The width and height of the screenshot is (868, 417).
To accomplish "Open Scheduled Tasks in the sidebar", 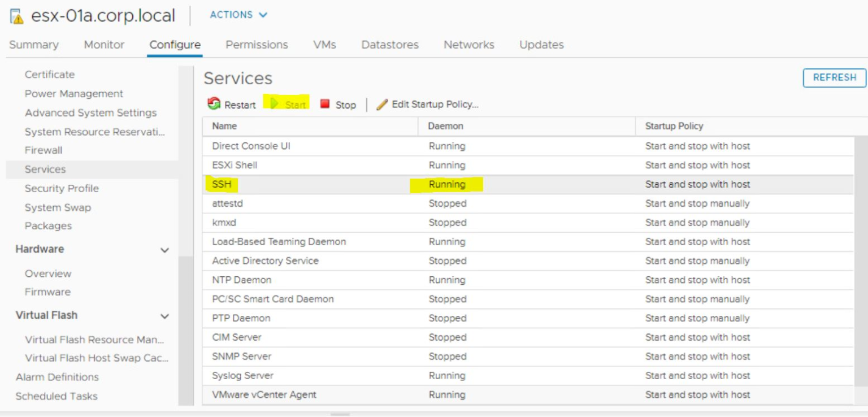I will [56, 396].
